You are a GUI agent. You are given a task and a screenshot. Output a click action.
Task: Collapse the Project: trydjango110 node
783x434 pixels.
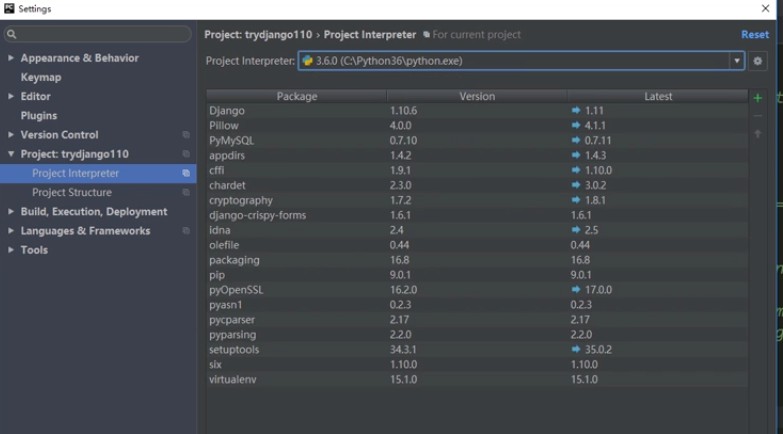pos(11,154)
